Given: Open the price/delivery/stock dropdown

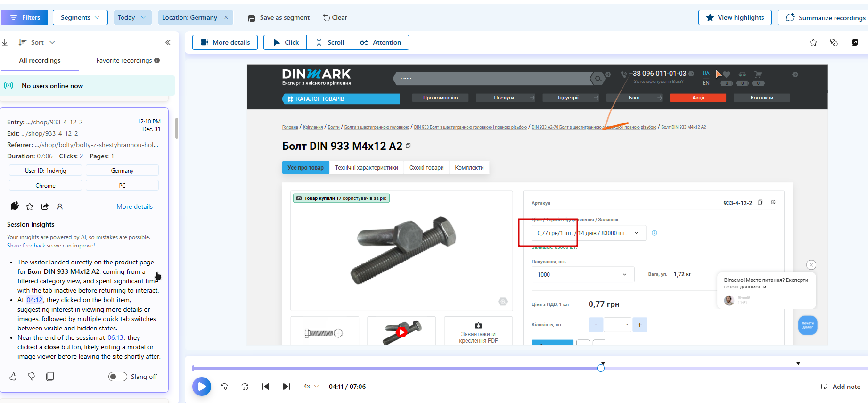Looking at the screenshot, I should [588, 233].
